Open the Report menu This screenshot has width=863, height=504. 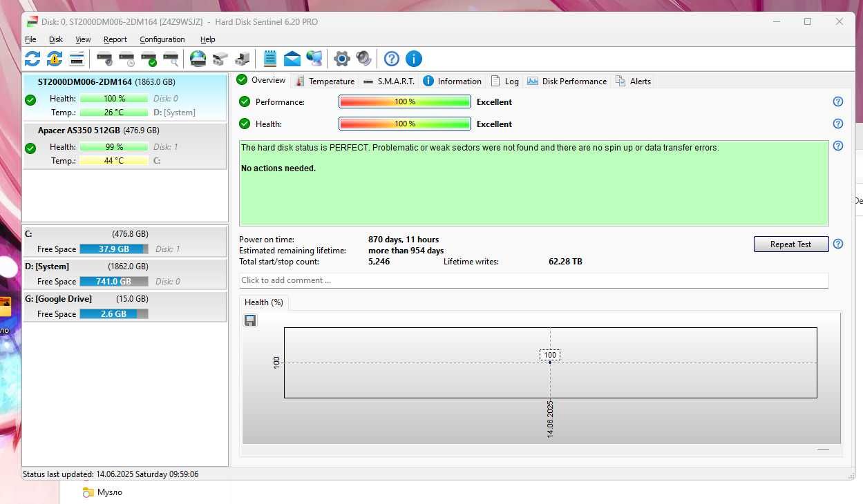[x=115, y=39]
